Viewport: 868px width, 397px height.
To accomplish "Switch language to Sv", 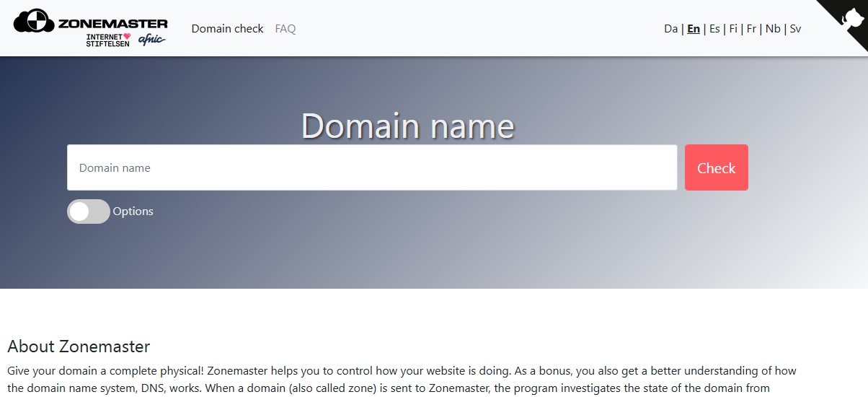I will coord(795,29).
